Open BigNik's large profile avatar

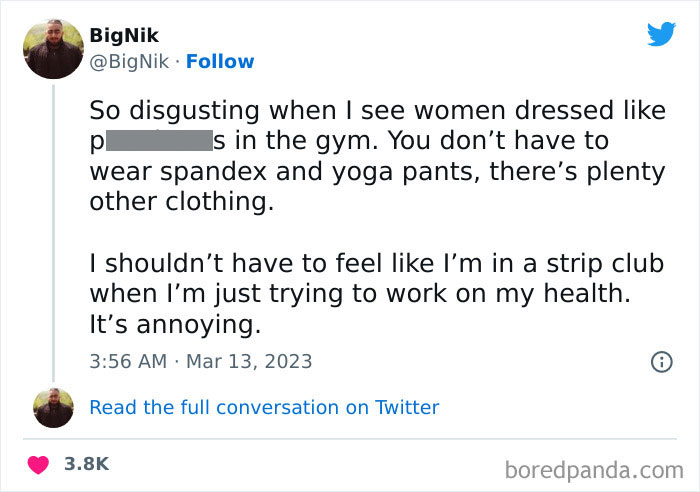(x=53, y=48)
